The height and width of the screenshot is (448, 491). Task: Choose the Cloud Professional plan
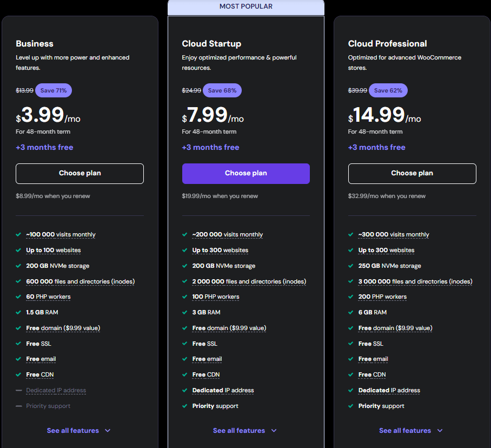point(412,174)
